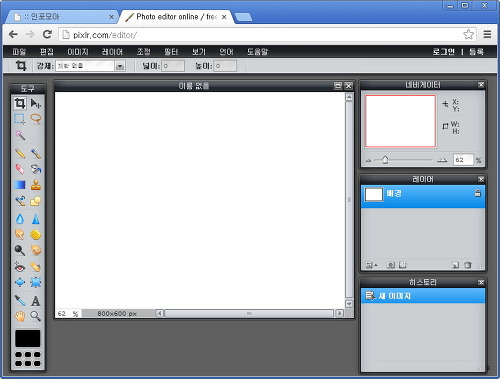The image size is (500, 379).
Task: Select the yellow Sponge tool
Action: point(36,234)
